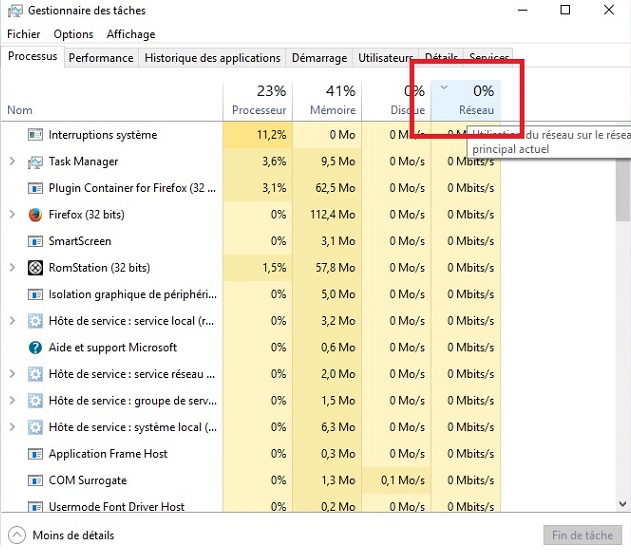631x556 pixels.
Task: Expand the Firefox (32 bits) process group
Action: click(12, 215)
